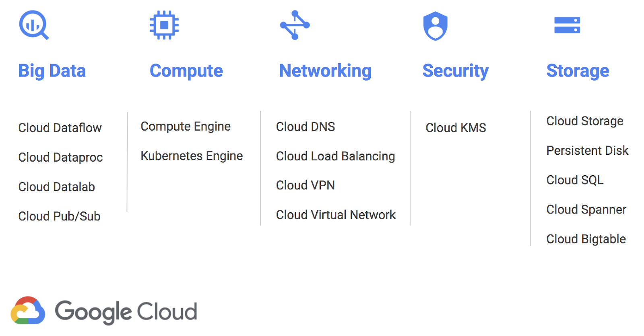The width and height of the screenshot is (644, 336).
Task: Select the Networking heading
Action: pyautogui.click(x=325, y=71)
